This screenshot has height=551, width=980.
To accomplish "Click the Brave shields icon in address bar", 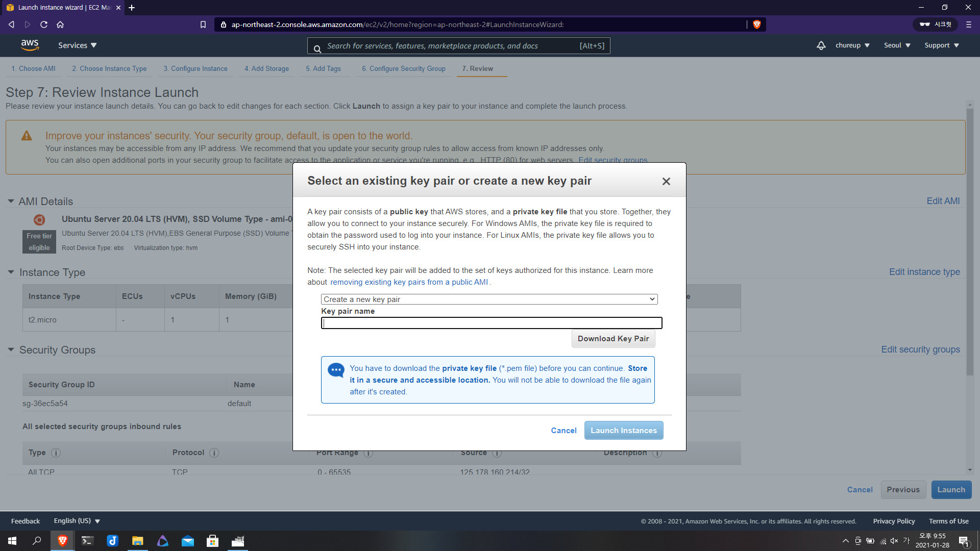I will pos(756,24).
